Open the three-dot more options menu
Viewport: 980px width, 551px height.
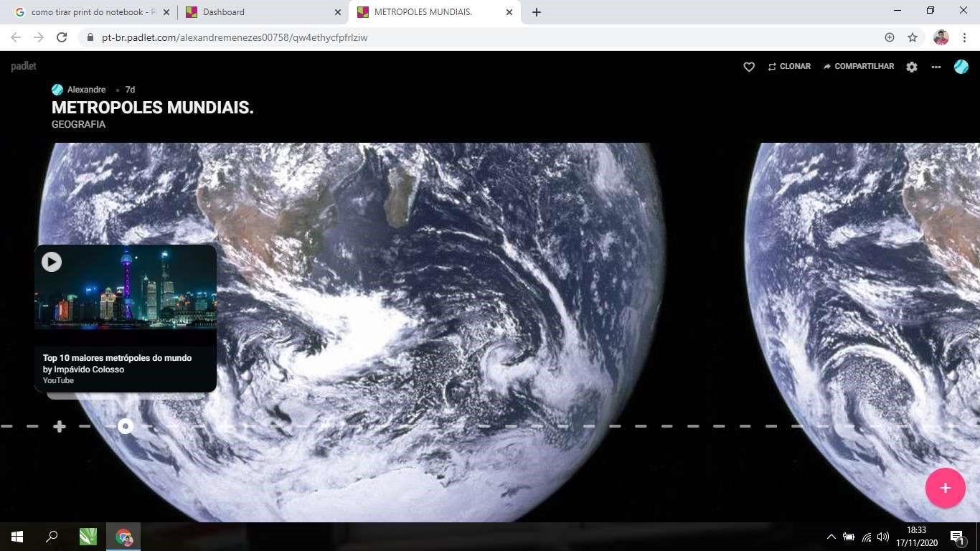pyautogui.click(x=936, y=67)
